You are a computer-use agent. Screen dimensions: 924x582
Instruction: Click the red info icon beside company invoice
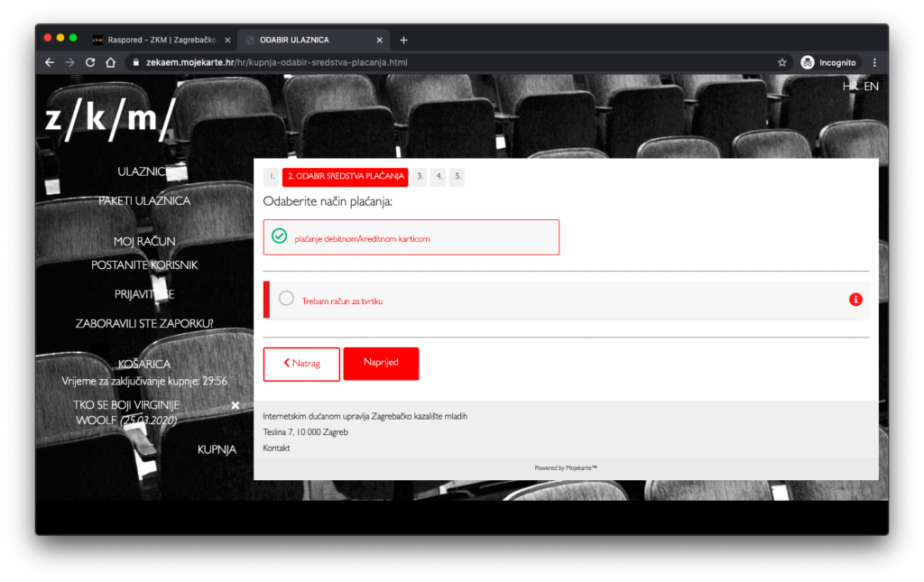click(x=855, y=300)
